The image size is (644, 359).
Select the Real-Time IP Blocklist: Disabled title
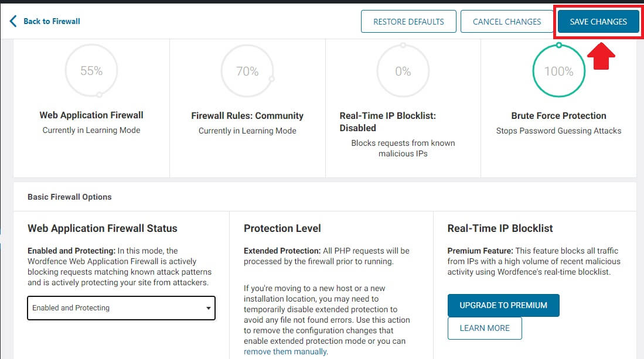(388, 122)
